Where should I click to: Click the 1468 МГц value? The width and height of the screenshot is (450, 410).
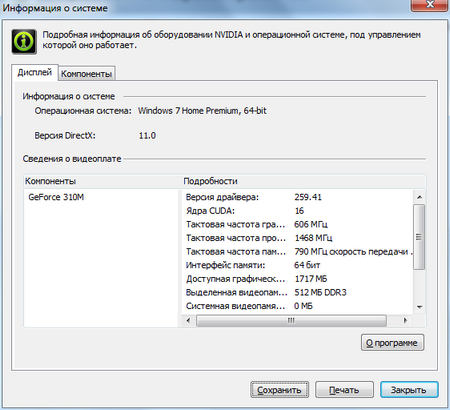(x=313, y=238)
